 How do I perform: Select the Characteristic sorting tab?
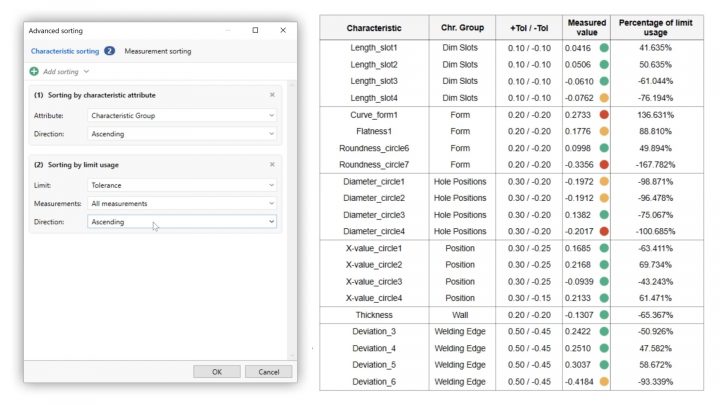[65, 50]
